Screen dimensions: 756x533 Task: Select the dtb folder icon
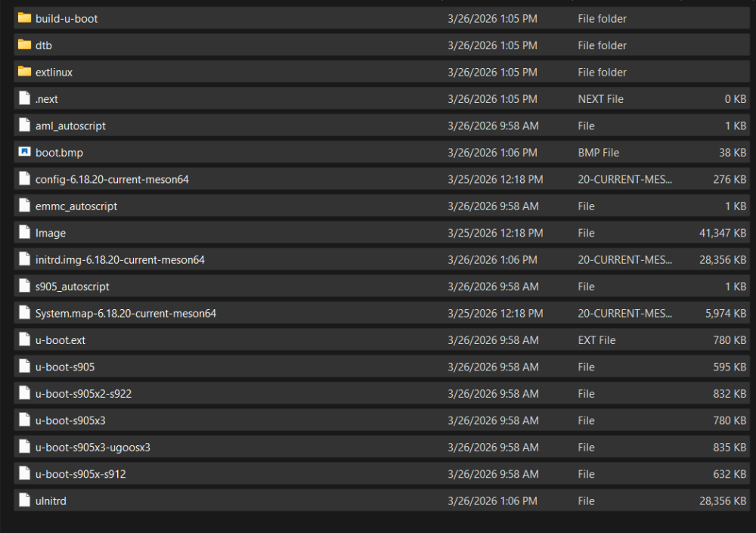click(x=24, y=45)
